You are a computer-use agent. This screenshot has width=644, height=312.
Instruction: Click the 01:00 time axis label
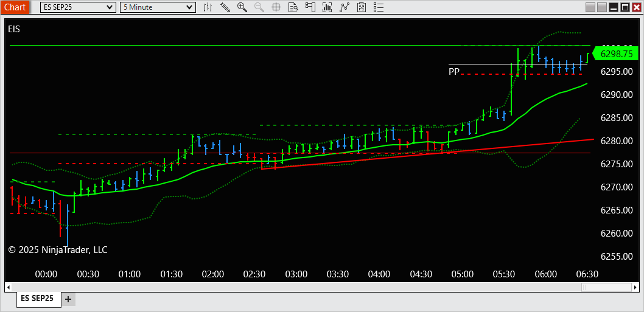pyautogui.click(x=130, y=274)
